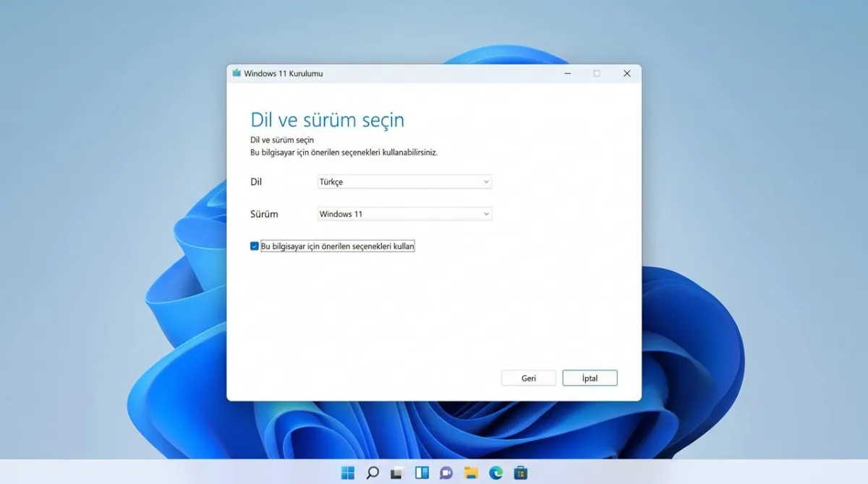Launch Chat app from taskbar
Viewport: 868px width, 484px height.
446,473
